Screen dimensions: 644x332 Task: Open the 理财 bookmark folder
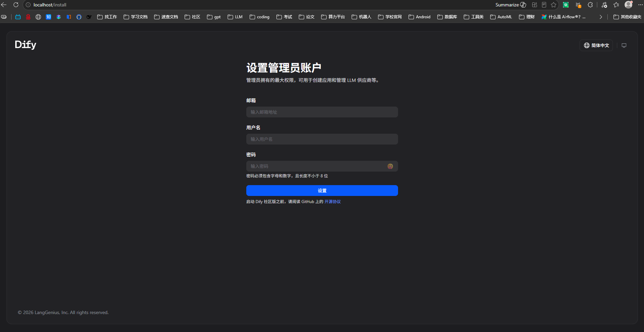click(x=527, y=17)
